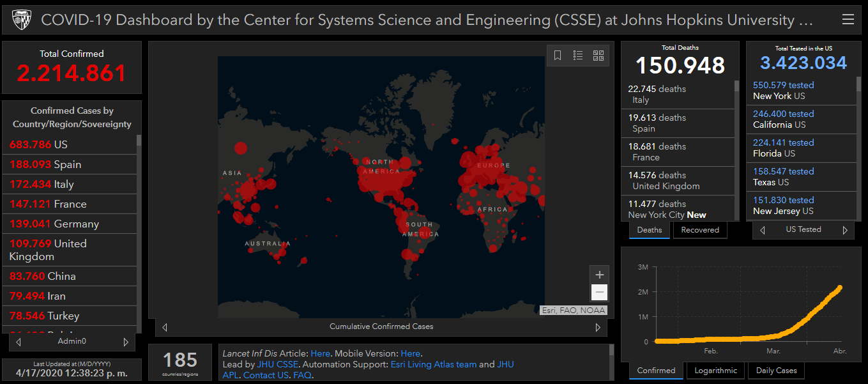Open Esri Living Atlas team link
This screenshot has height=384, width=868.
(x=434, y=364)
